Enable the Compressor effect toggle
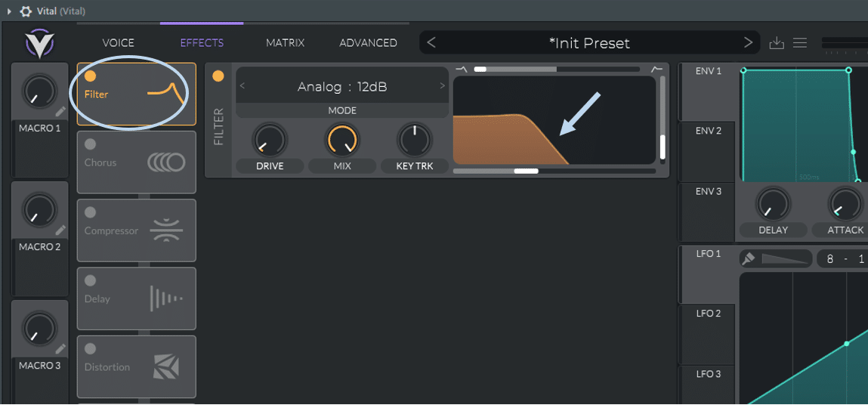The image size is (868, 405). coord(90,213)
